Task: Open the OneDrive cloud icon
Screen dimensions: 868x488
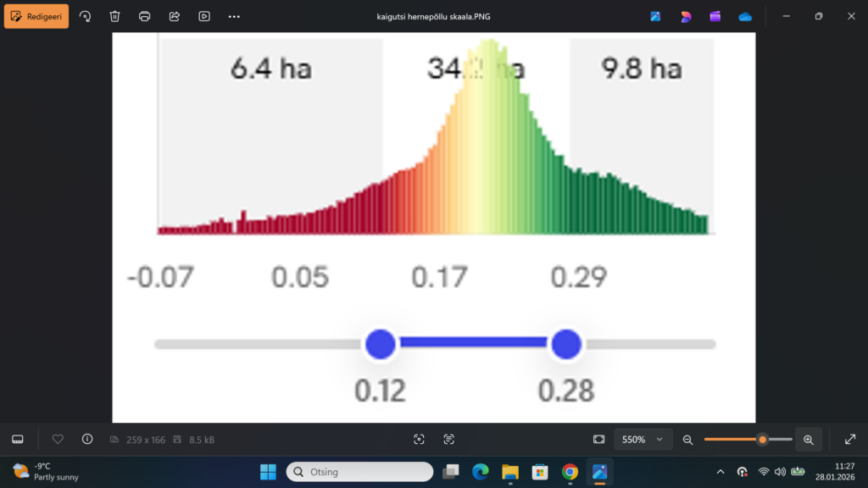Action: pyautogui.click(x=745, y=16)
